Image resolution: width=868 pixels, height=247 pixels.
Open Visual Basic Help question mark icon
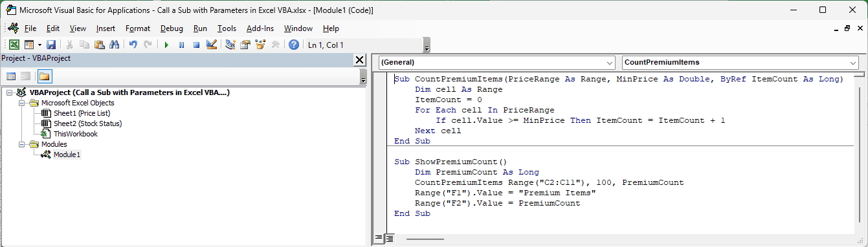pos(294,45)
